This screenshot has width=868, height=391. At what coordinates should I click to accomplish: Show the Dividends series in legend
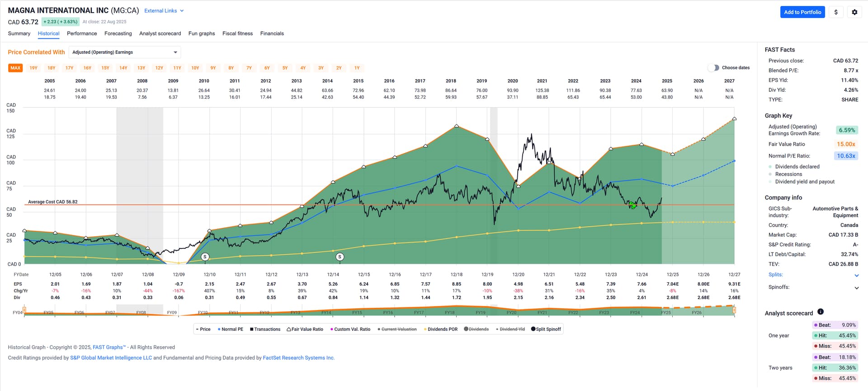476,329
